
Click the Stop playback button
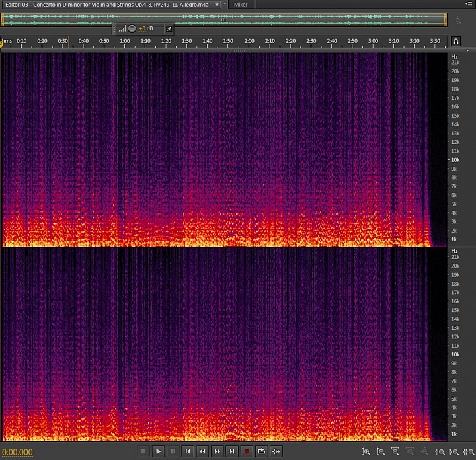tap(143, 451)
